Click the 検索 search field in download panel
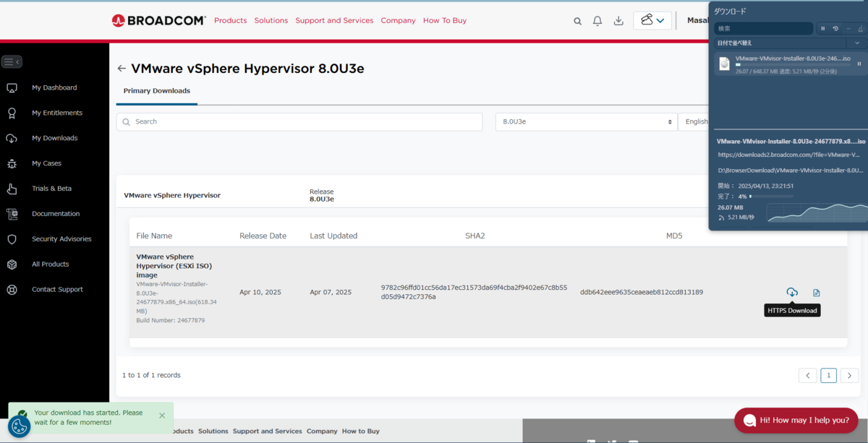The width and height of the screenshot is (868, 443). click(764, 28)
